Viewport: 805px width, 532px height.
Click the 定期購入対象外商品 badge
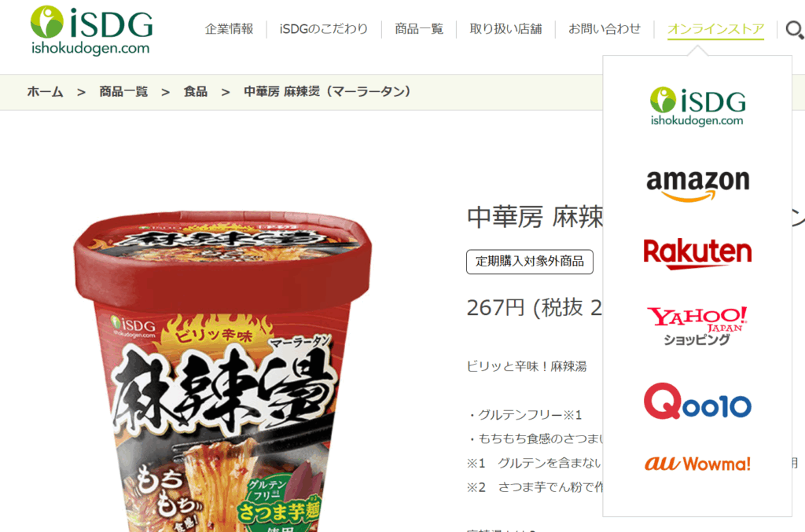tap(530, 262)
